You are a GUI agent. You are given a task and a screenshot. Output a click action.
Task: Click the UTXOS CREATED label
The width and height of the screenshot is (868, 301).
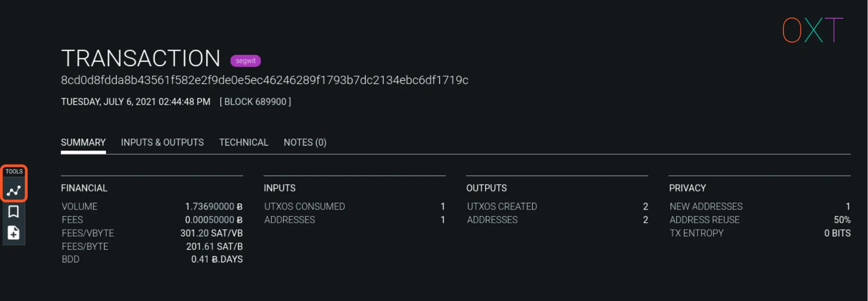tap(502, 206)
